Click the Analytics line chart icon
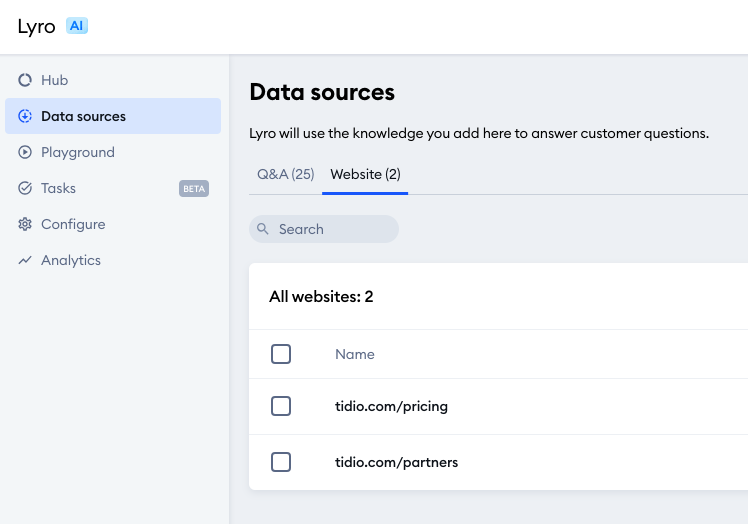Viewport: 748px width, 524px height. (25, 260)
